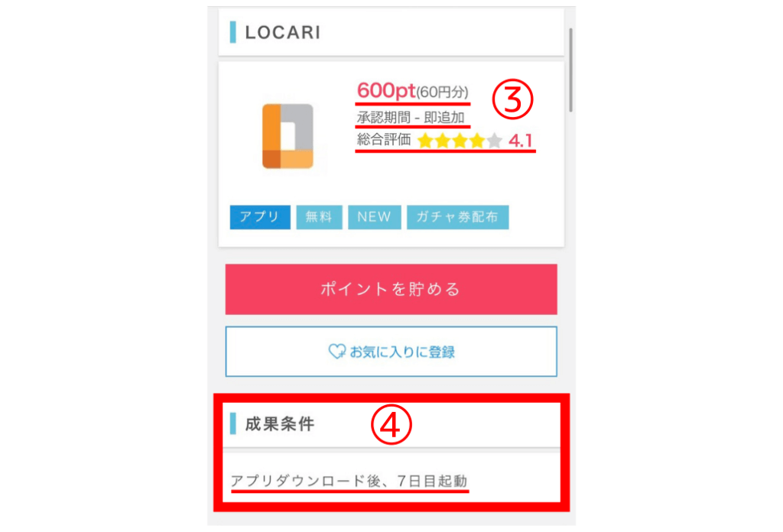The image size is (783, 532).
Task: Click the LOCARI app logo icon
Action: [x=288, y=136]
